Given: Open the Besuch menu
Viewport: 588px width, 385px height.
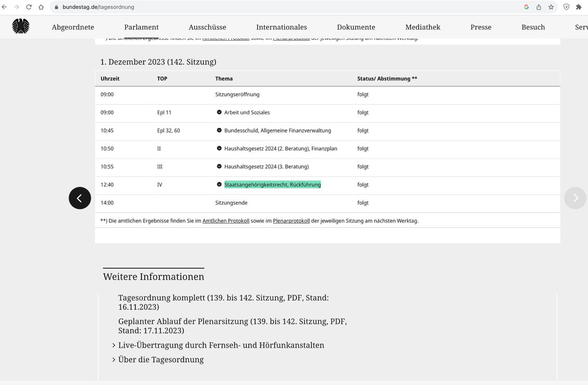Looking at the screenshot, I should pos(533,27).
